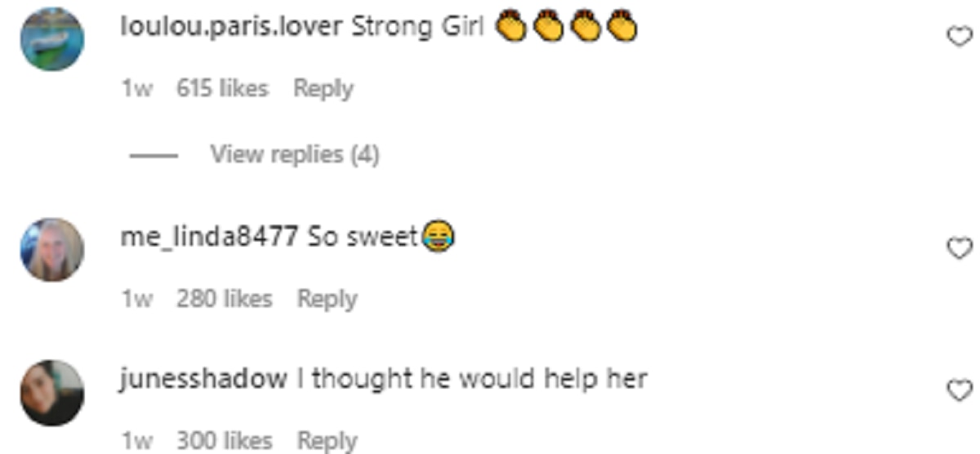Reply to the So sweet comment

(x=327, y=300)
